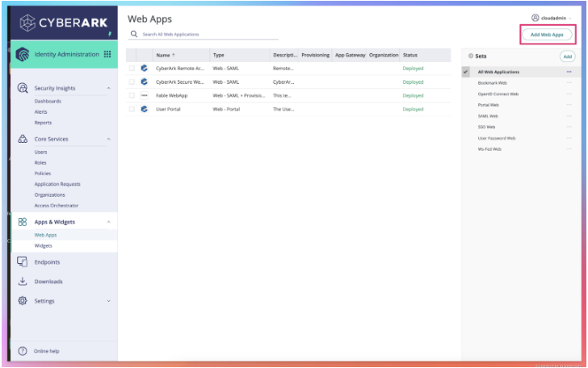Open the User Password Web ellipsis menu
Image resolution: width=588 pixels, height=368 pixels.
[x=569, y=138]
